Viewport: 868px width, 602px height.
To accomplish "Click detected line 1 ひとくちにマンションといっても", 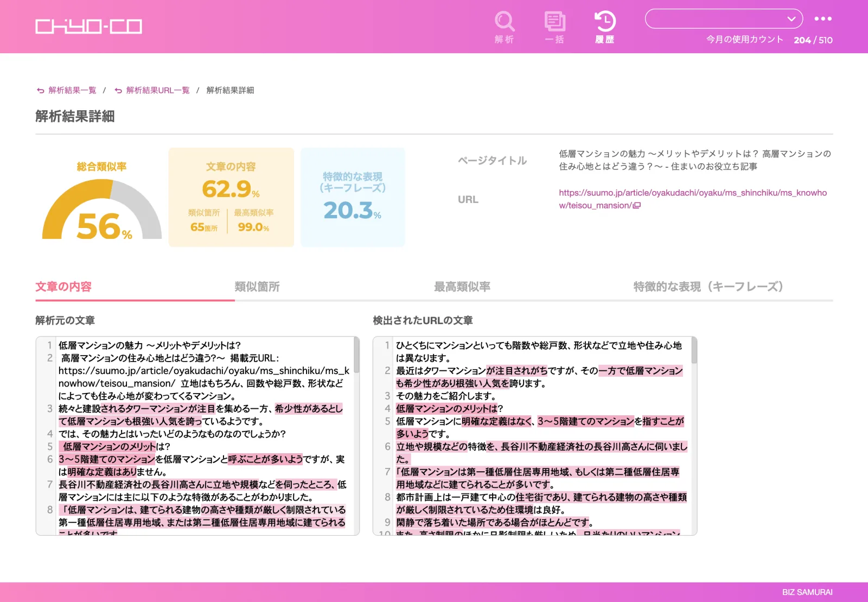I will tap(539, 352).
